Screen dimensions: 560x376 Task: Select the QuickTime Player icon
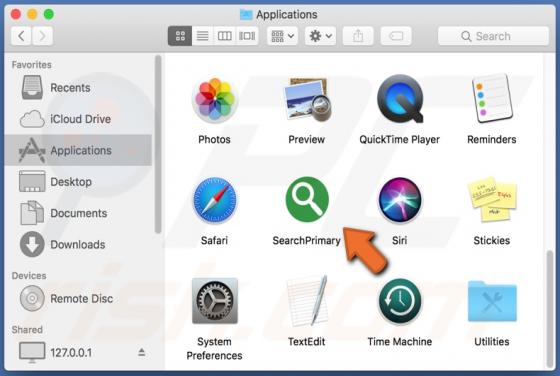tap(400, 99)
